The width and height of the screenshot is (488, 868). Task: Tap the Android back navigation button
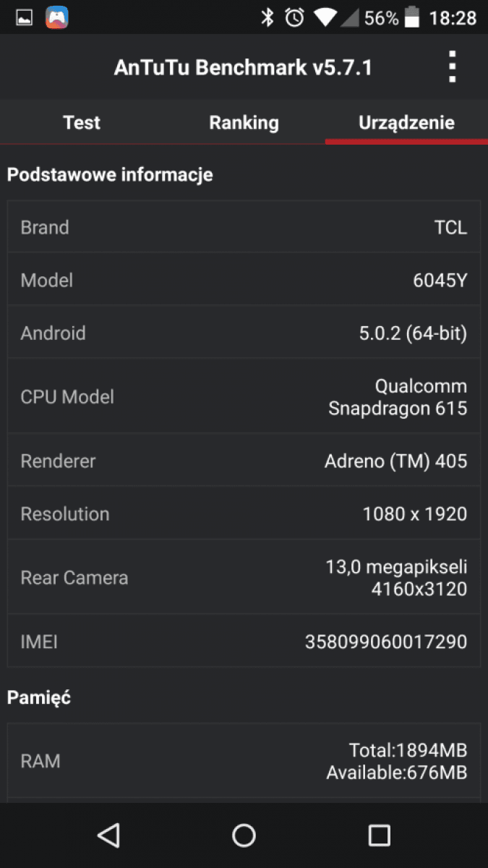point(108,835)
